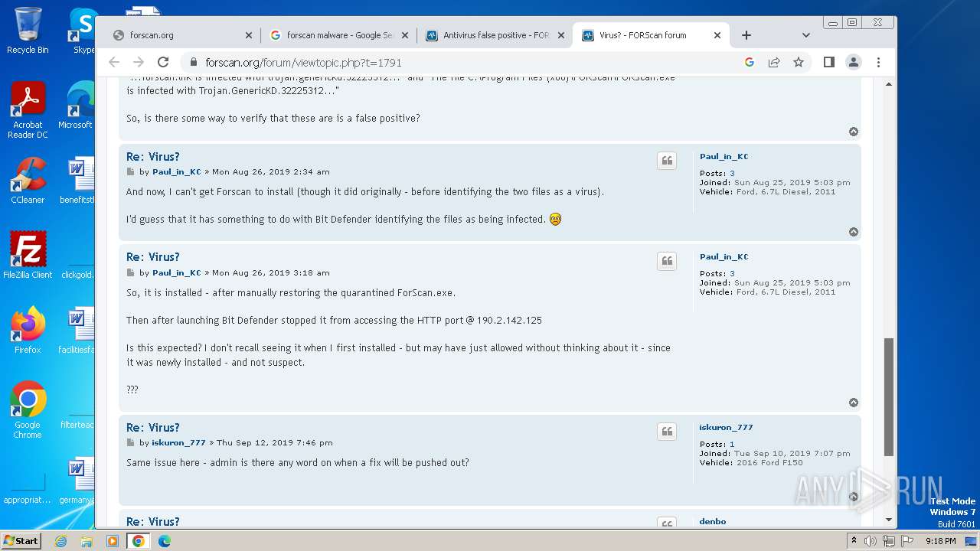
Task: Close the Virus? - FORScan forum tab
Action: (717, 35)
